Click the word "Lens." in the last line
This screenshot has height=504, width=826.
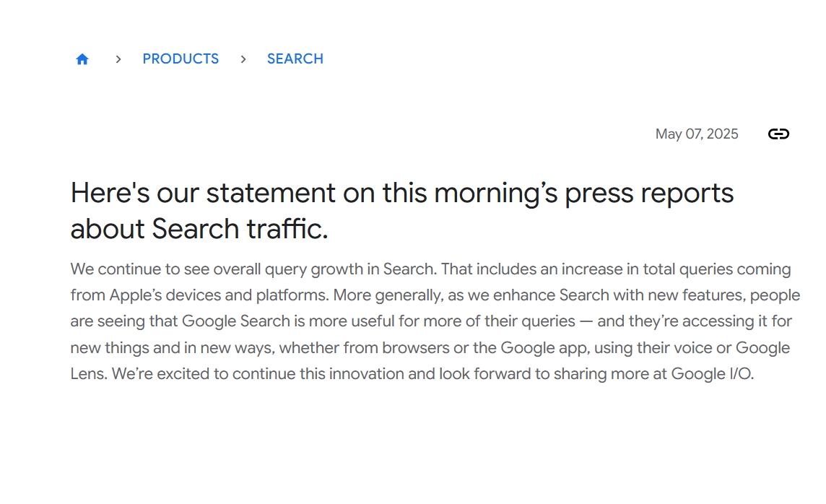click(89, 374)
